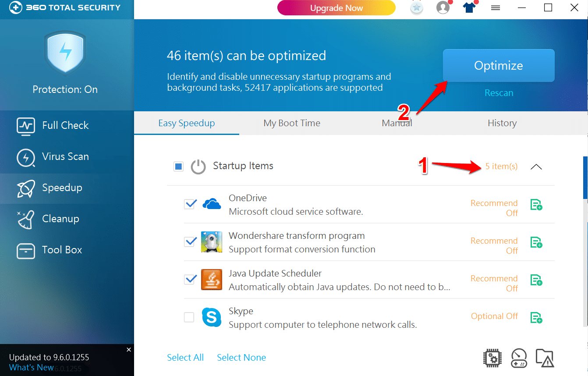The width and height of the screenshot is (588, 376).
Task: Open the theme shirt icon
Action: coord(469,8)
